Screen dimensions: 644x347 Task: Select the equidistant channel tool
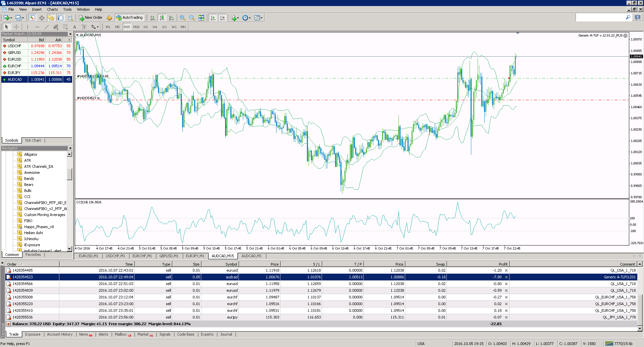(x=56, y=27)
